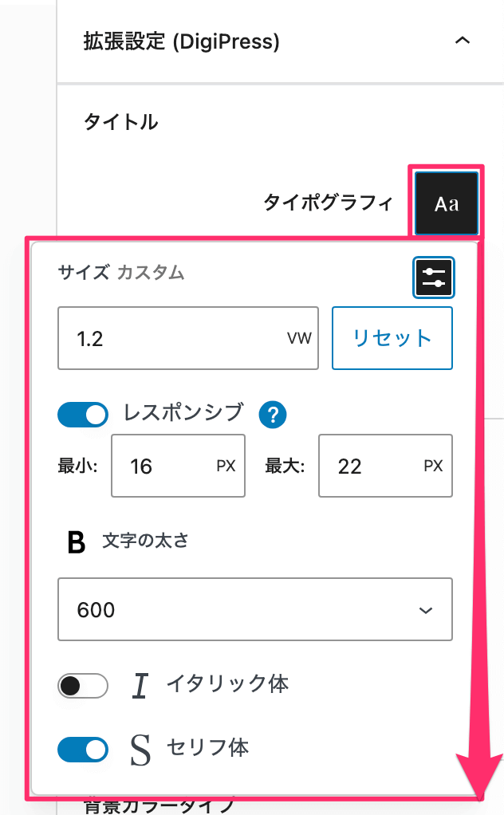Click the italic I icon

click(x=140, y=685)
